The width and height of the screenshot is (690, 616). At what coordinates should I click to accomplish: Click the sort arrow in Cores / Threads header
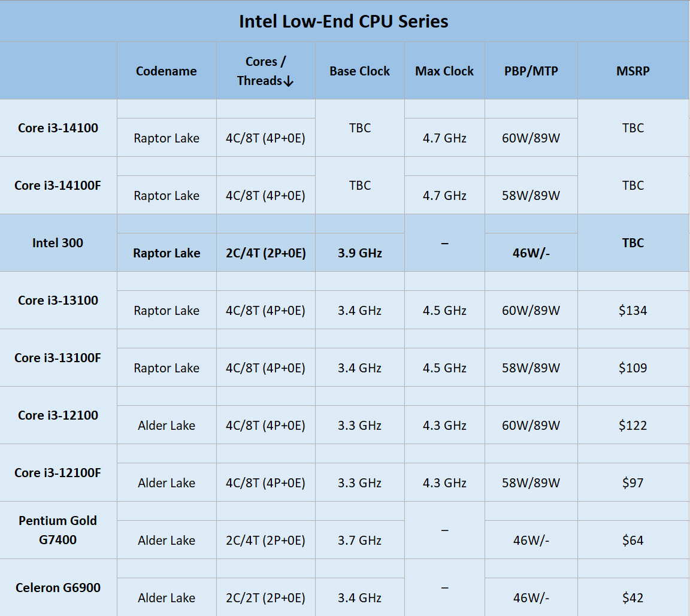coord(288,81)
